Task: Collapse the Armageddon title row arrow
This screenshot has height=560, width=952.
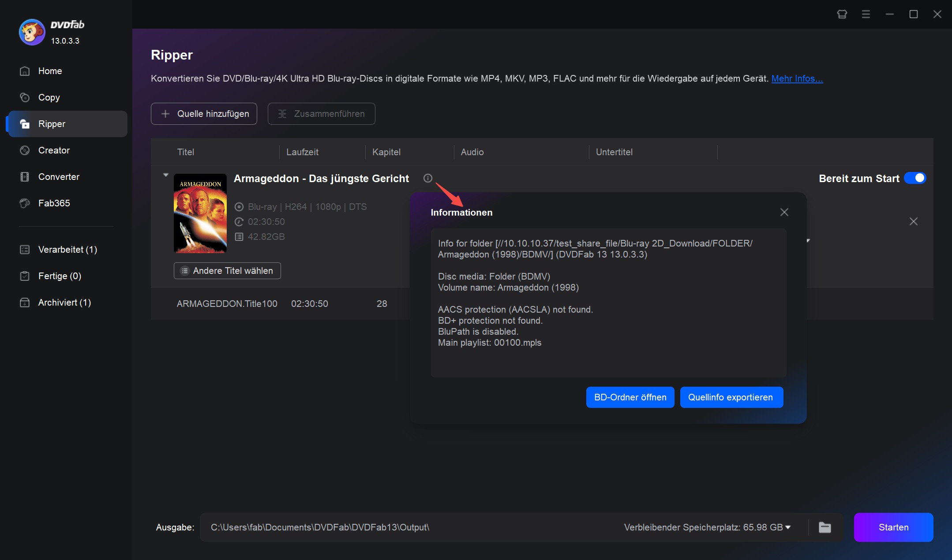Action: (166, 175)
